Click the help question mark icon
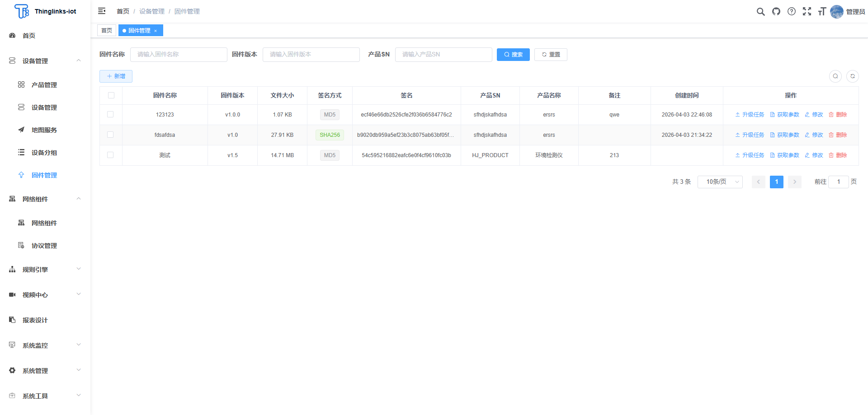This screenshot has height=415, width=868. click(791, 12)
